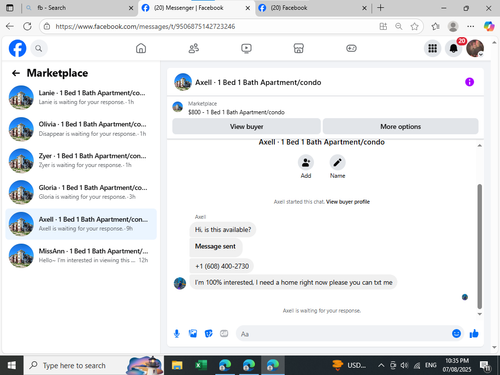Open the Windows Start button
Viewport: 500px width, 375px height.
(x=11, y=365)
